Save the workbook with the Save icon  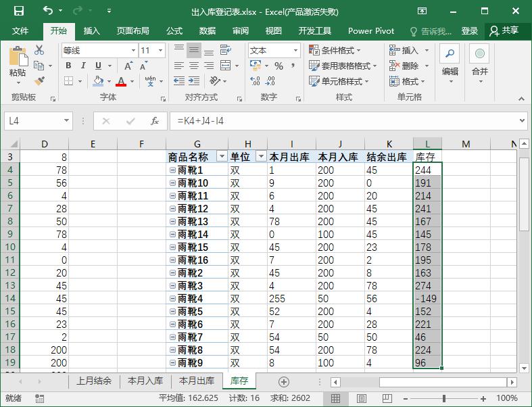coord(19,11)
